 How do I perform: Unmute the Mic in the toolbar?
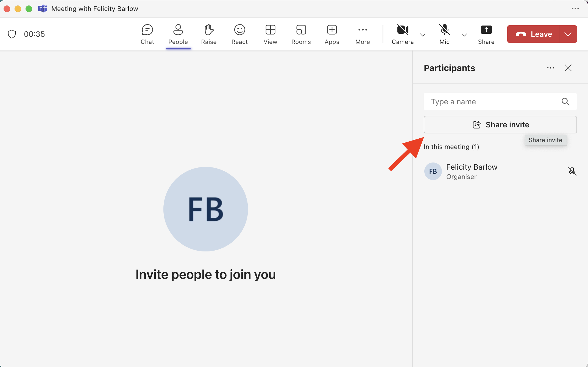coord(444,34)
